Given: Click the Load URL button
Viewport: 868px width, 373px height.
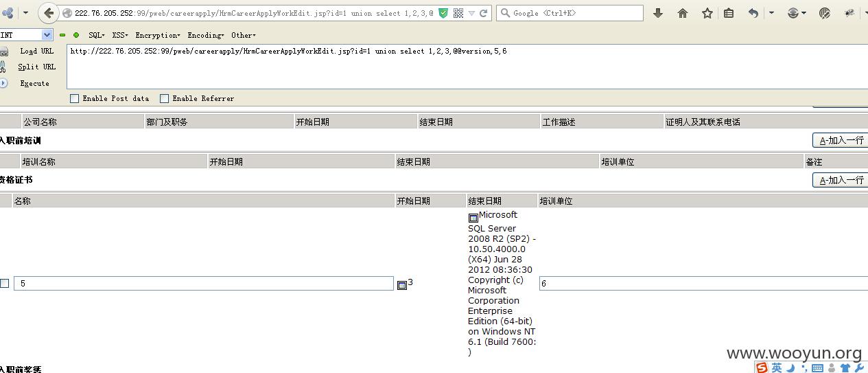Looking at the screenshot, I should 36,52.
